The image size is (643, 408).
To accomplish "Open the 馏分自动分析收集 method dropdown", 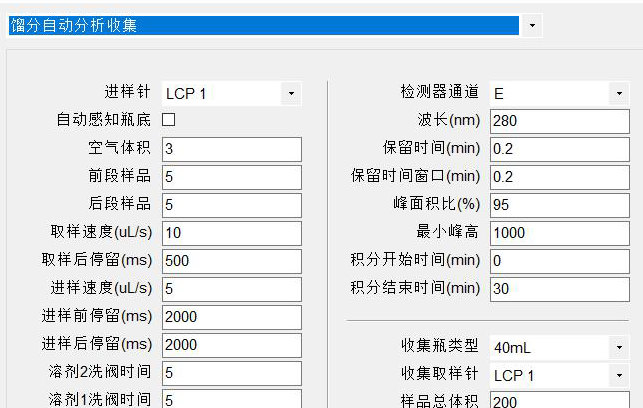I will (531, 25).
